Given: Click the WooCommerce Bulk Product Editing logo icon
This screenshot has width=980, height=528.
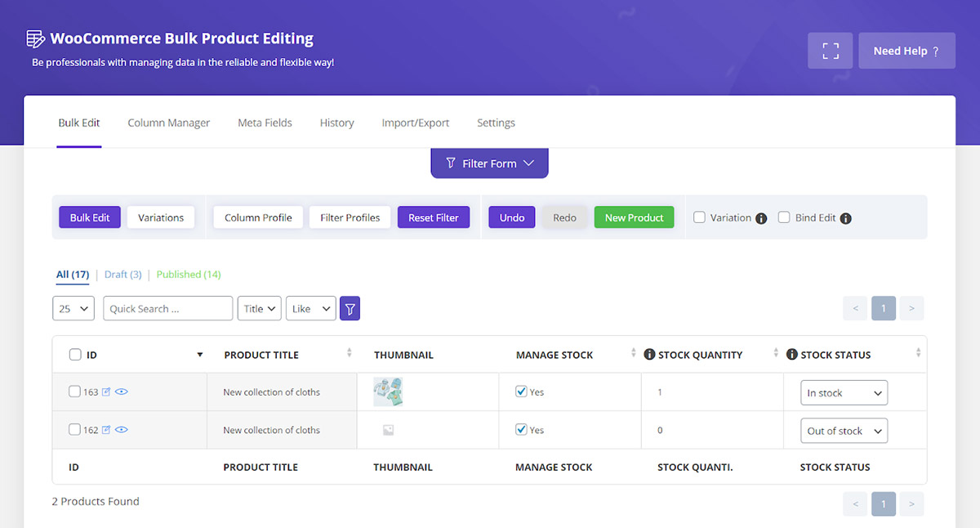Looking at the screenshot, I should click(35, 38).
